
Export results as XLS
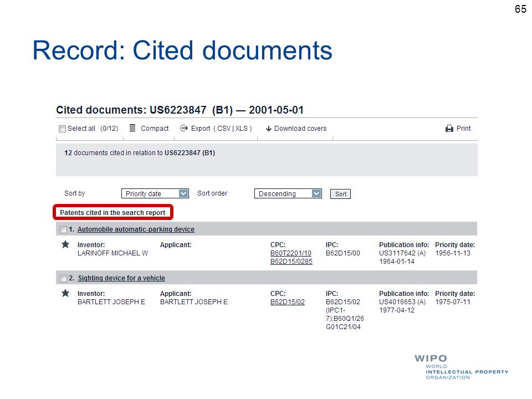(242, 129)
